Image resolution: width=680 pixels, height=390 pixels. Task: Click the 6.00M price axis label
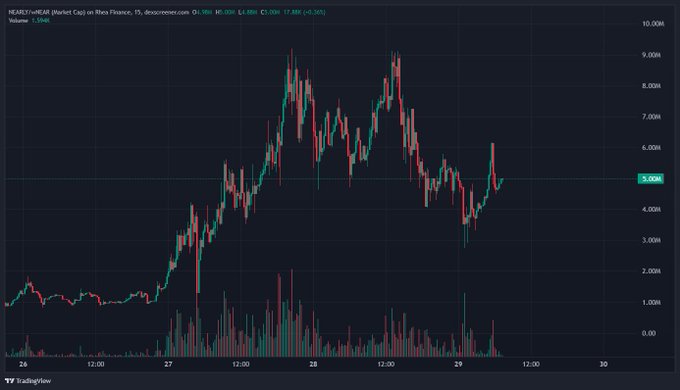coord(651,147)
